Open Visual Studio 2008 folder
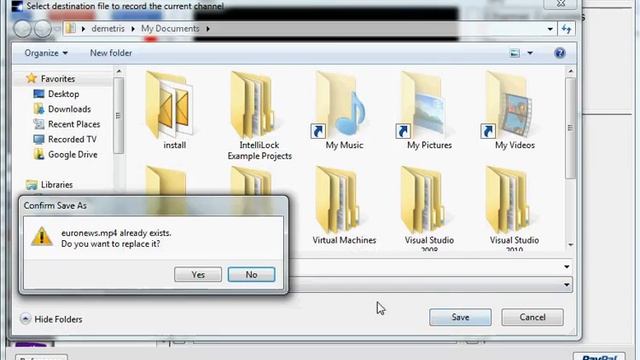 (429, 208)
